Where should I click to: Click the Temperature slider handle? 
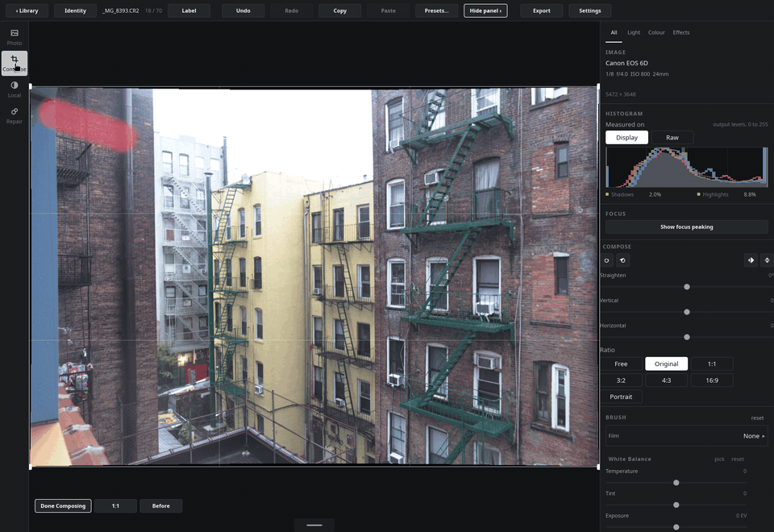tap(676, 483)
